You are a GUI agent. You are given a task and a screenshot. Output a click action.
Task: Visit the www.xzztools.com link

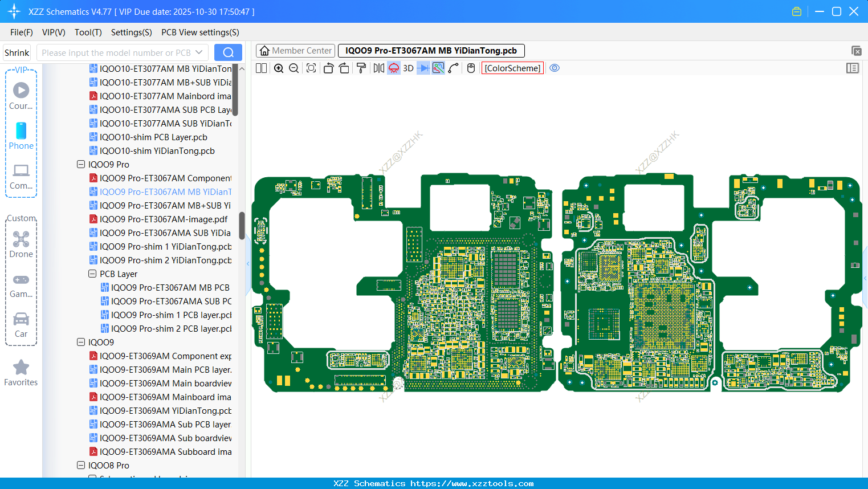pyautogui.click(x=472, y=483)
